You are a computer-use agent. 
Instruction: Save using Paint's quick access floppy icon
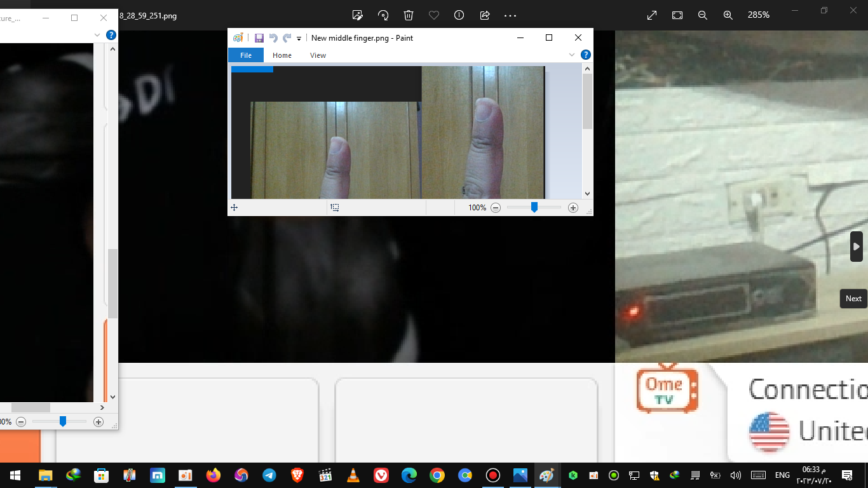(259, 38)
